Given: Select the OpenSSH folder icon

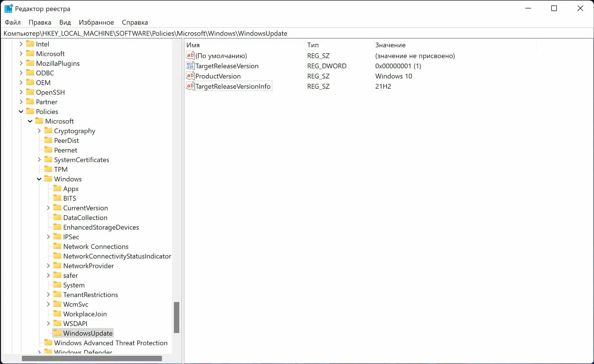Looking at the screenshot, I should click(x=30, y=92).
